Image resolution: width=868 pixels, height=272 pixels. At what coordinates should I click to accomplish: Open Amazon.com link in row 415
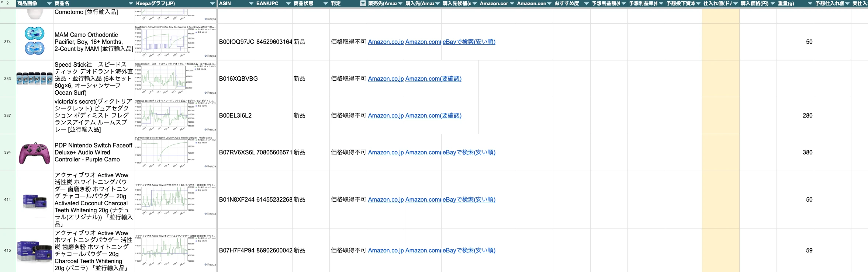click(x=423, y=251)
